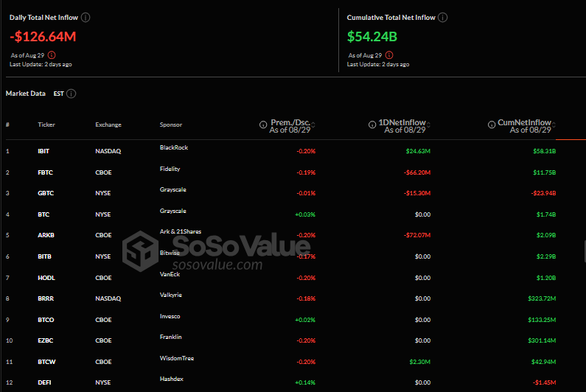Image resolution: width=586 pixels, height=392 pixels.
Task: Click BTCO's +0.02% premium value
Action: pyautogui.click(x=305, y=320)
